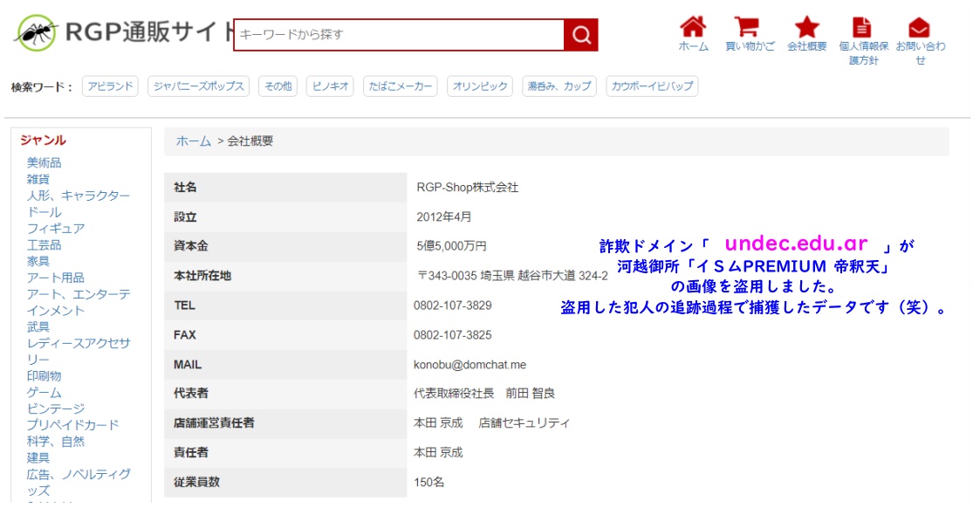Click the 設立 row label

click(185, 216)
